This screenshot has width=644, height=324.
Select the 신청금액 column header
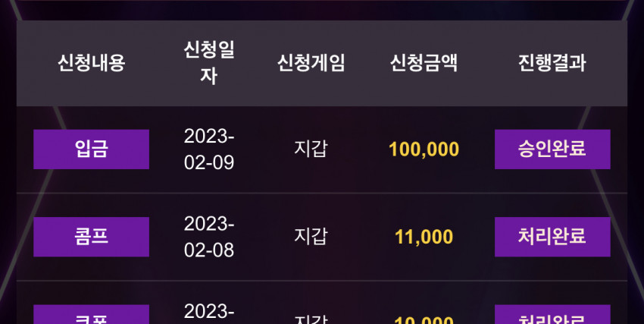(424, 63)
